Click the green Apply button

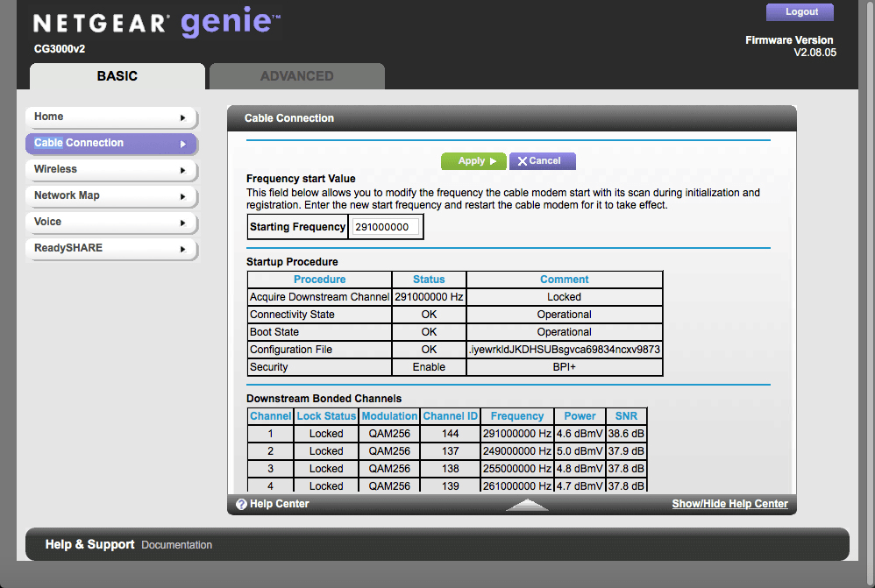point(473,160)
